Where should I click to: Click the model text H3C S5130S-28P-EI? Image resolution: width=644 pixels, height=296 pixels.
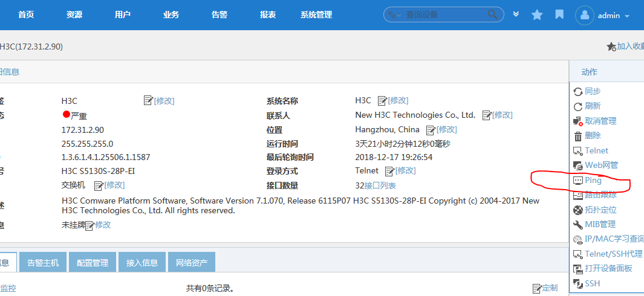(x=98, y=171)
